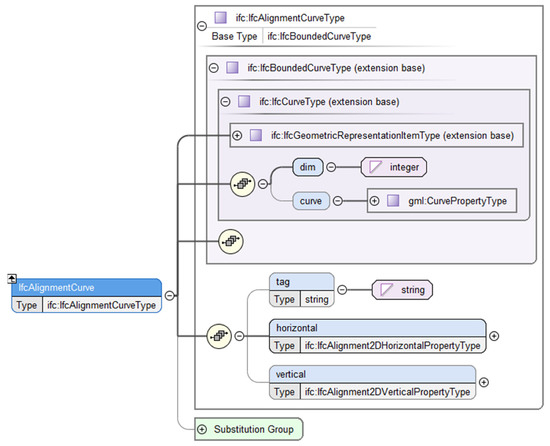The image size is (550, 446).
Task: Click the integer simple type icon
Action: [x=375, y=167]
